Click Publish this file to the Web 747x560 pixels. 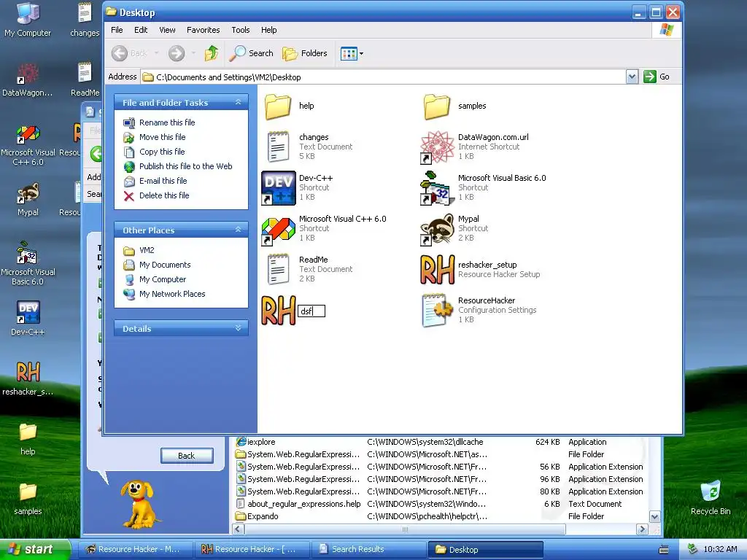point(186,166)
